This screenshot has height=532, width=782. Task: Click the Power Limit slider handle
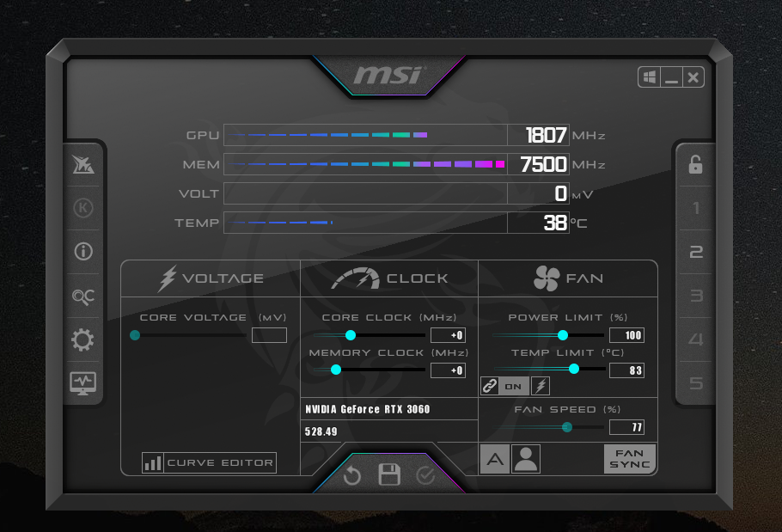click(563, 335)
